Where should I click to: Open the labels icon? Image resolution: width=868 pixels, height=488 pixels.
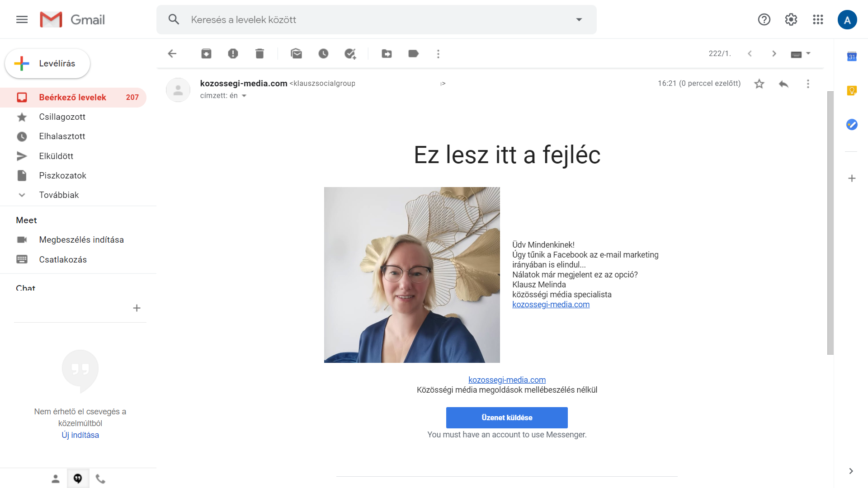[x=414, y=54]
